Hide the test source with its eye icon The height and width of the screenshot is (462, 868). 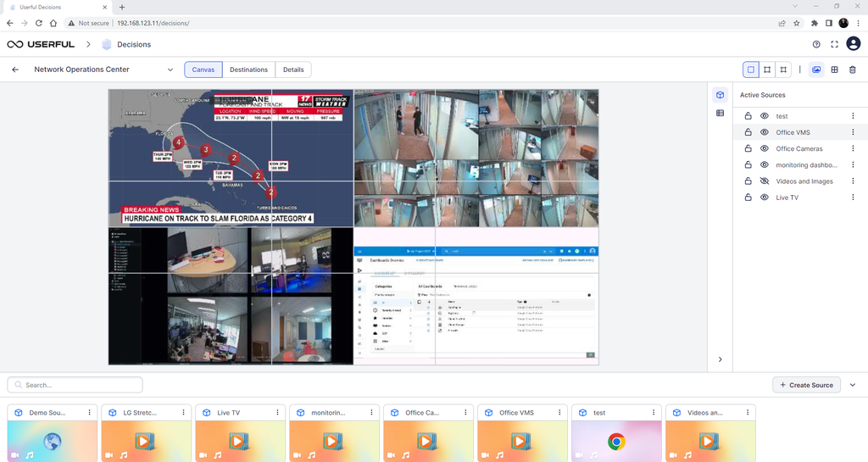click(x=765, y=116)
